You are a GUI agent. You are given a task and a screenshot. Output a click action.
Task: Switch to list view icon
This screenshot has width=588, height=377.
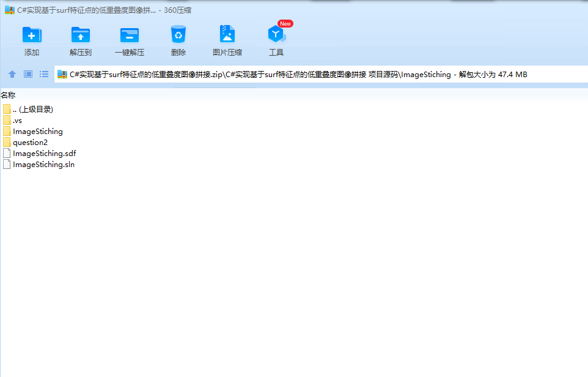pyautogui.click(x=44, y=74)
